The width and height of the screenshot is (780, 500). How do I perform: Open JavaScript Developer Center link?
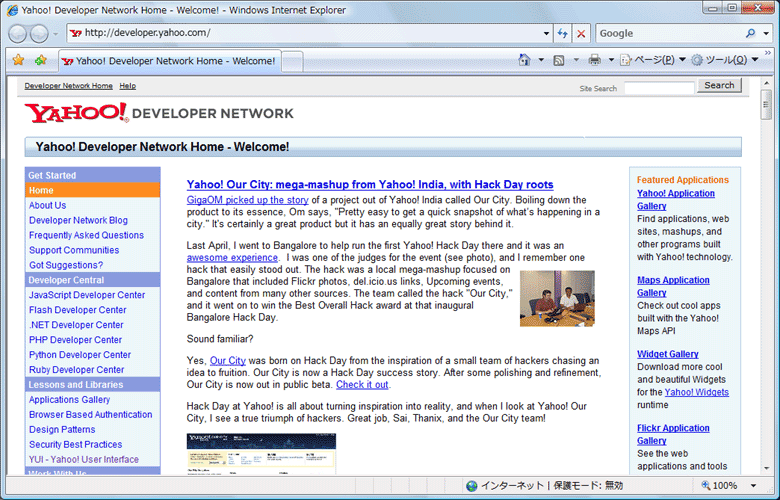(x=87, y=295)
